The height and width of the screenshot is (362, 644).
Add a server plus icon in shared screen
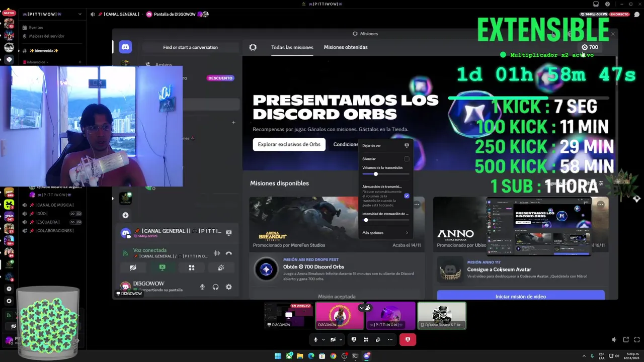[125, 215]
